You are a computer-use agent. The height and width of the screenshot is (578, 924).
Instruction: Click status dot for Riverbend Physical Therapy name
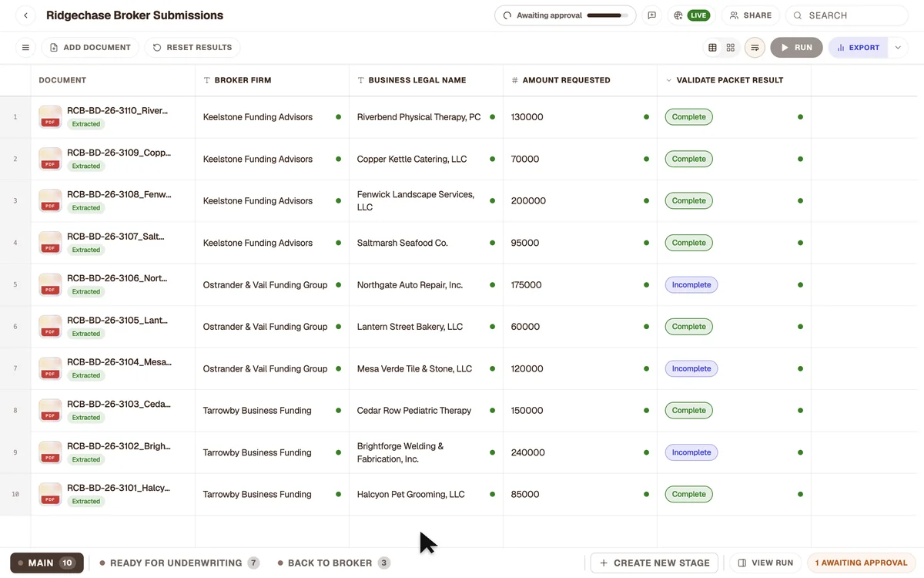(492, 117)
